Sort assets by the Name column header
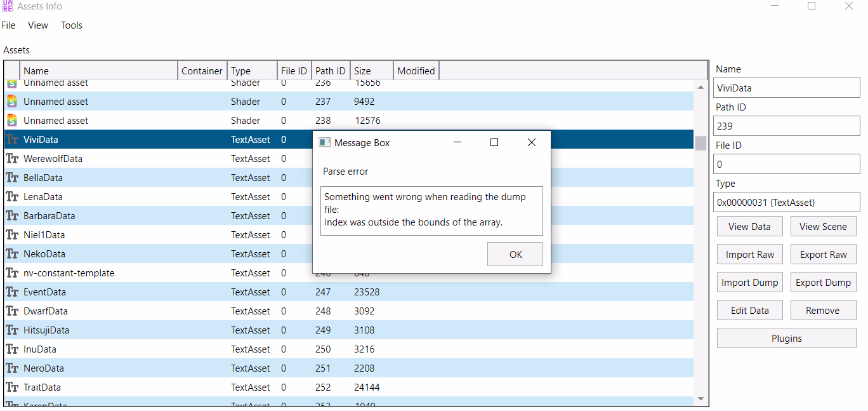Viewport: 868px width, 411px height. click(x=98, y=71)
